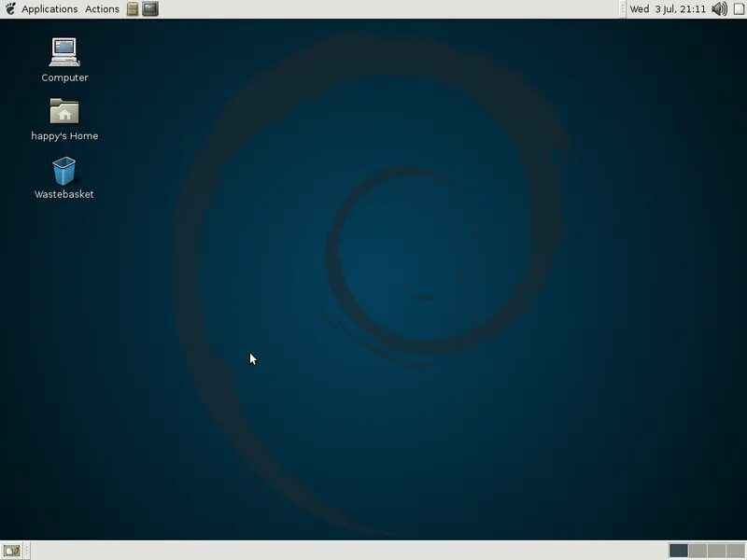
Task: Switch to the third workspace
Action: [716, 551]
